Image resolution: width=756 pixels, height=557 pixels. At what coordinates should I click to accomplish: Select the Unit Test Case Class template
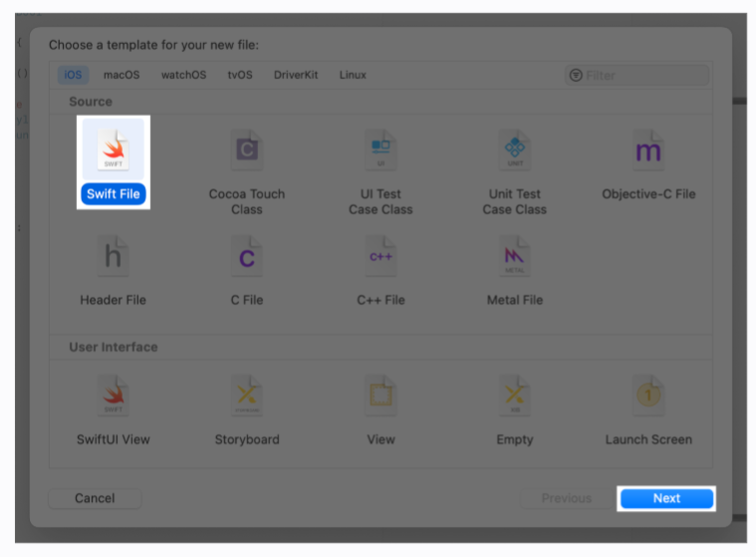(515, 172)
